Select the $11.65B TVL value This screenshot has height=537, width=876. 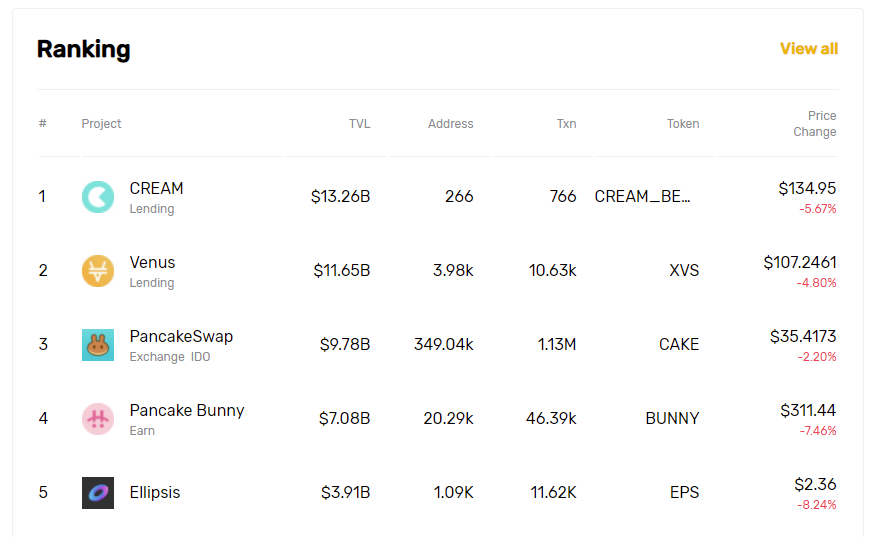click(341, 270)
